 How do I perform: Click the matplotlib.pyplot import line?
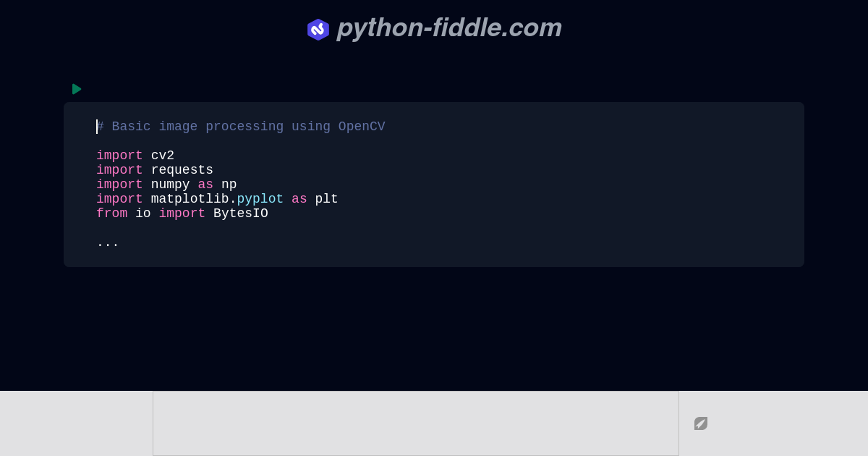[x=216, y=199]
